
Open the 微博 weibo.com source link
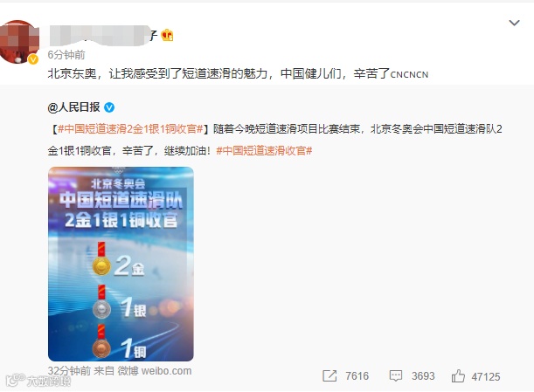(x=155, y=370)
